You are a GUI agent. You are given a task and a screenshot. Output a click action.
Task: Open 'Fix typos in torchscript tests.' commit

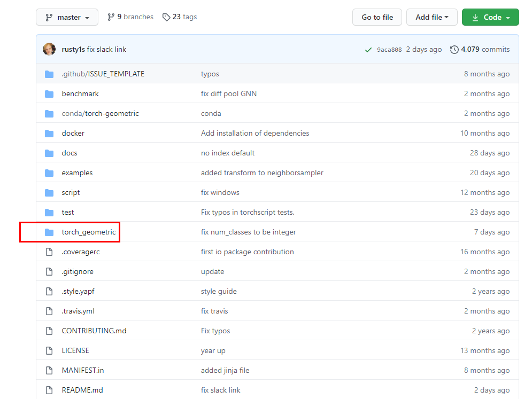point(248,212)
